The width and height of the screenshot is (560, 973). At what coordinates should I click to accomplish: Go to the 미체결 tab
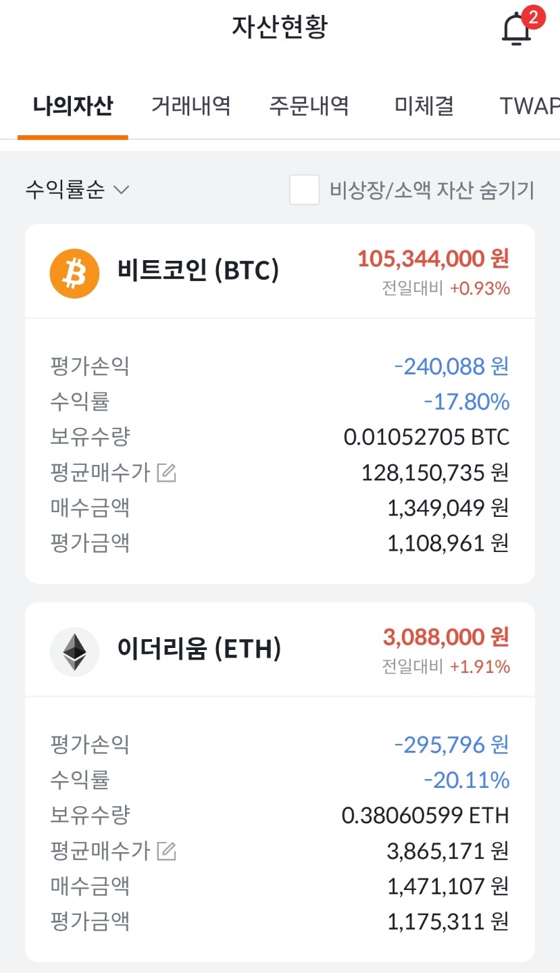point(424,106)
